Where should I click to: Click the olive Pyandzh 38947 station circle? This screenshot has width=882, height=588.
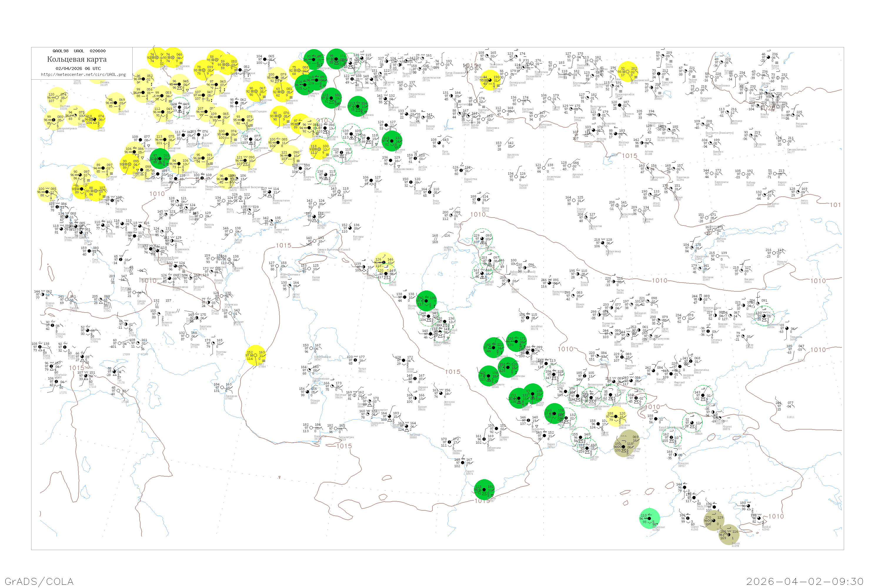point(624,447)
